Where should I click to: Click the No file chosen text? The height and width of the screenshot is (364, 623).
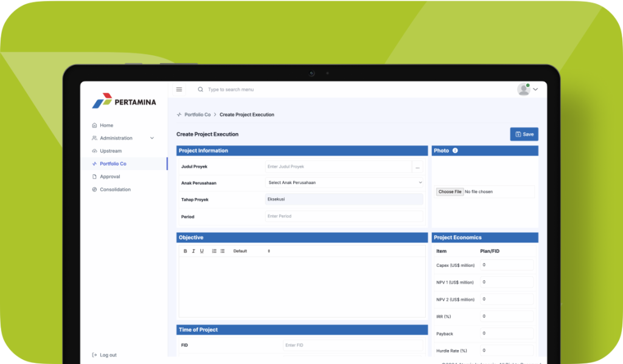(479, 192)
